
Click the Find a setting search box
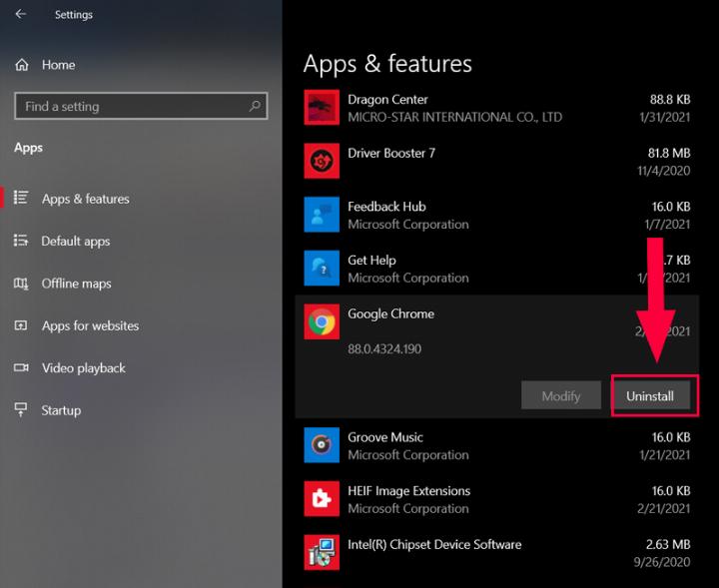click(x=130, y=107)
